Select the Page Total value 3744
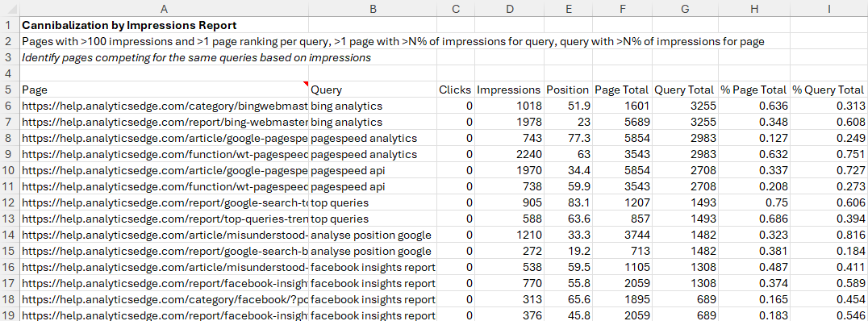Screen dimensions: 868x321 click(622, 235)
